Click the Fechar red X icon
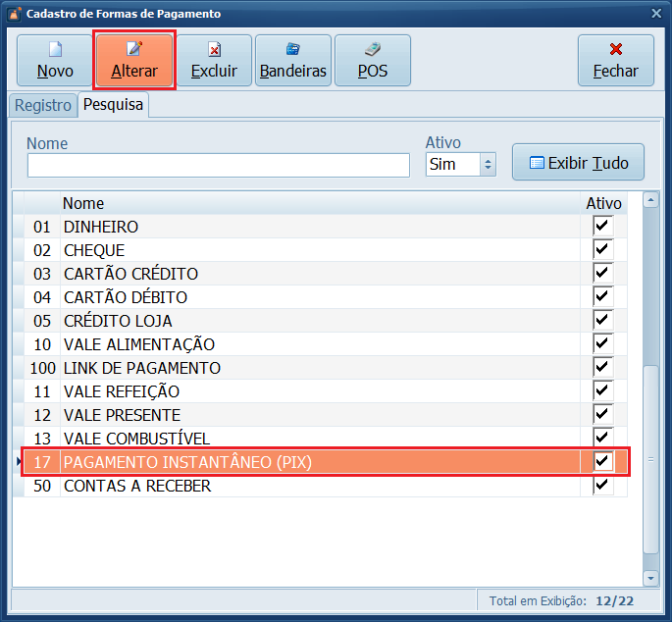The image size is (672, 622). [615, 48]
